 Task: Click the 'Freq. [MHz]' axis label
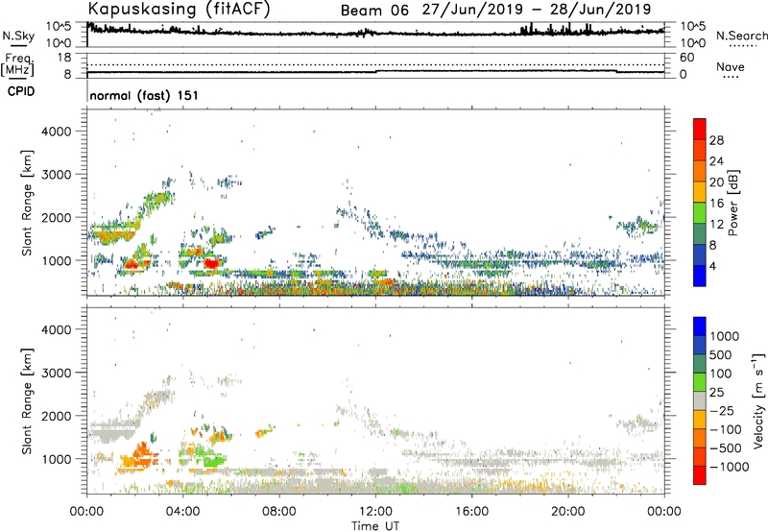click(18, 64)
